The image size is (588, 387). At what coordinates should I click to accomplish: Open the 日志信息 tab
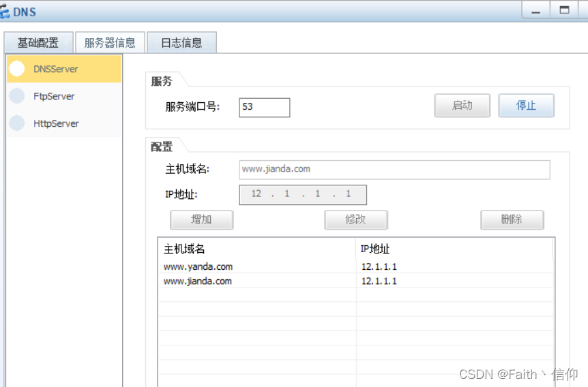tap(182, 43)
